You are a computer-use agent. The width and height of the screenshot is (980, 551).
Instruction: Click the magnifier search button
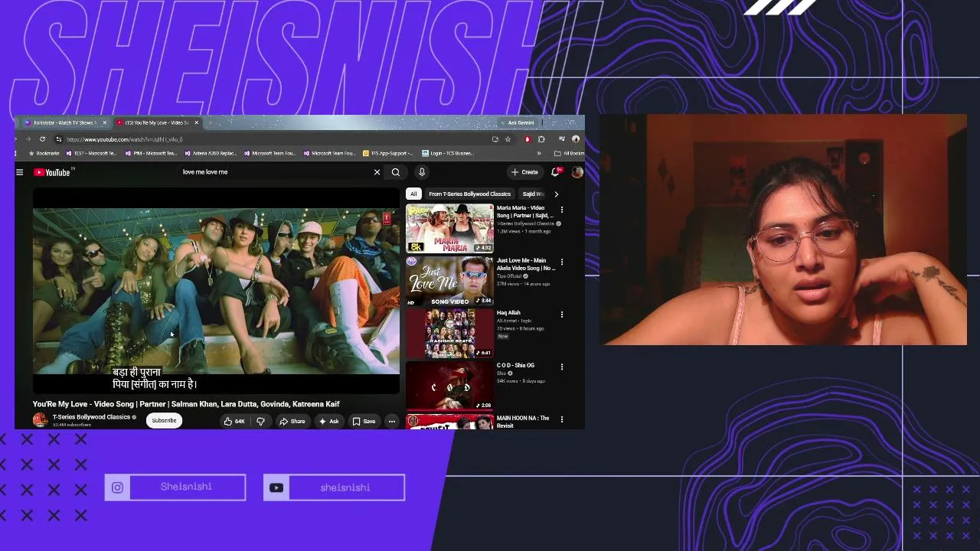coord(396,172)
